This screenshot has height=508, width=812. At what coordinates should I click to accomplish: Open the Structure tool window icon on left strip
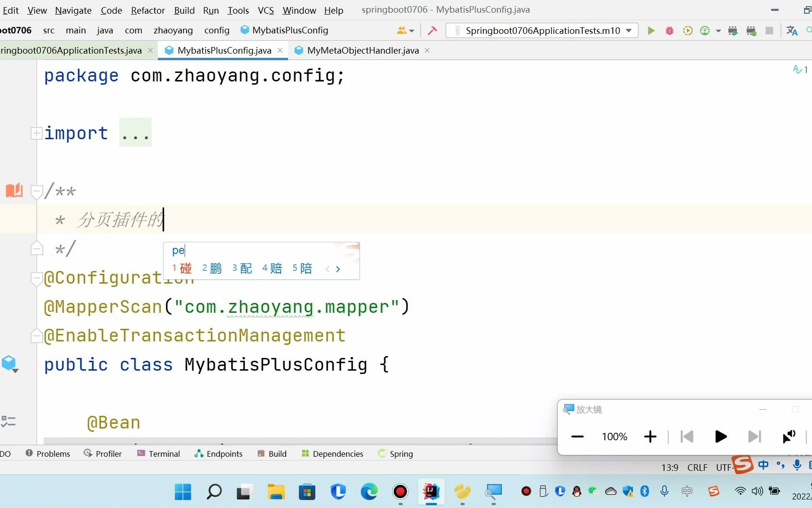click(x=8, y=421)
